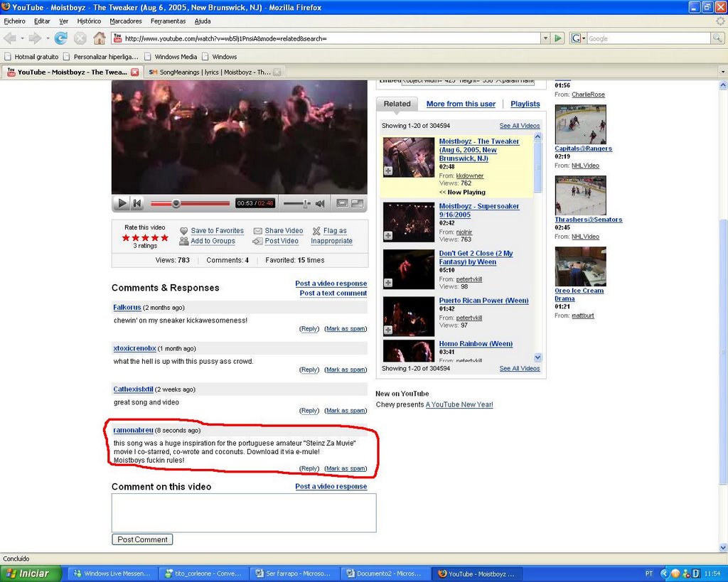
Task: Click the Firefox Back arrow button
Action: click(10, 38)
